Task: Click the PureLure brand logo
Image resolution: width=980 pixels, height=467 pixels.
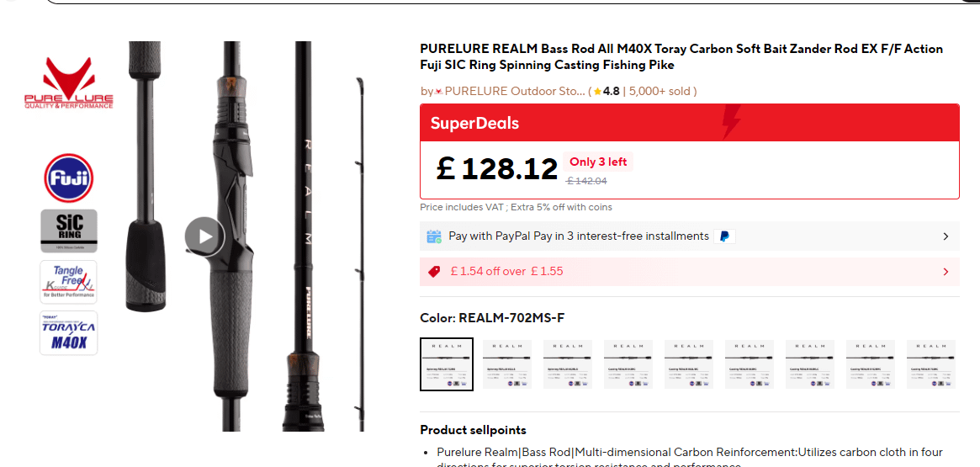Action: [x=69, y=82]
